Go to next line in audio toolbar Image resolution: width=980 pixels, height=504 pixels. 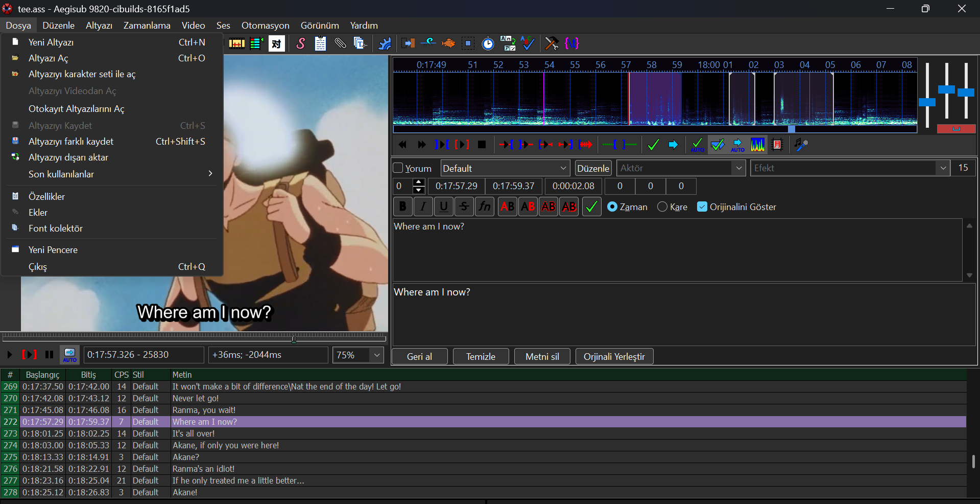421,145
